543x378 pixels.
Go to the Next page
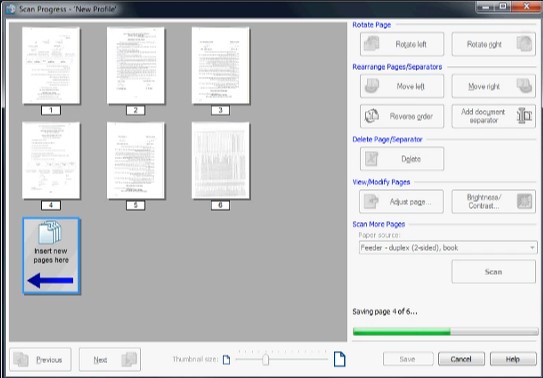pyautogui.click(x=110, y=360)
